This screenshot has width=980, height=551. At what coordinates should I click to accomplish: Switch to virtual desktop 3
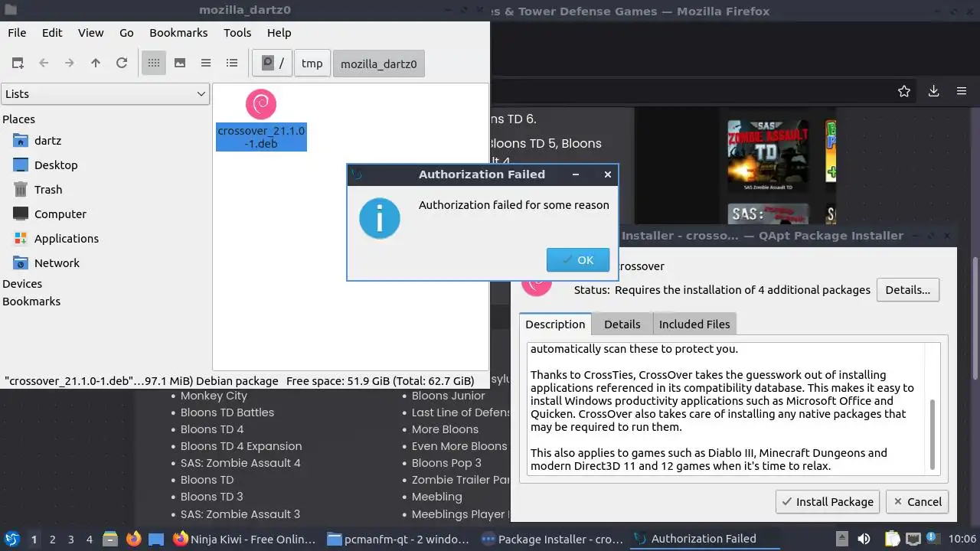[70, 540]
